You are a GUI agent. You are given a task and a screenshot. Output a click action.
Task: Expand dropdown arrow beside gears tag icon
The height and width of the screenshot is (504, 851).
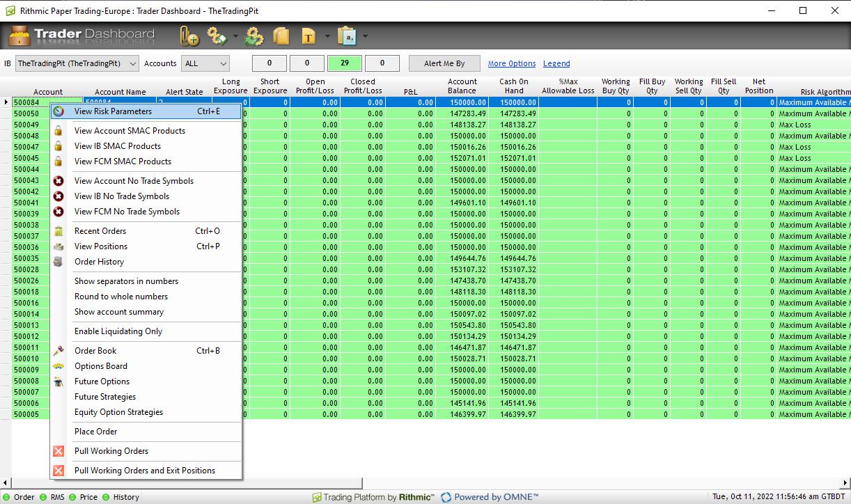235,36
